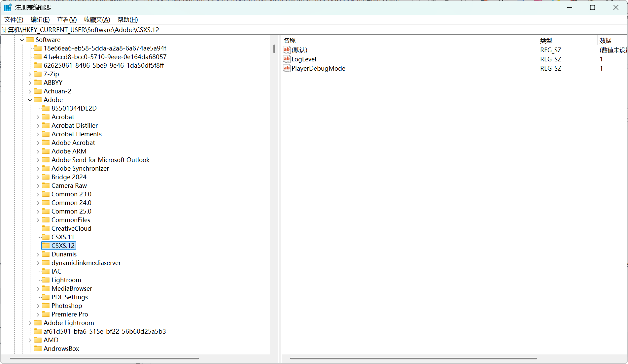Open the 查看(V) view menu
628x364 pixels.
[67, 20]
